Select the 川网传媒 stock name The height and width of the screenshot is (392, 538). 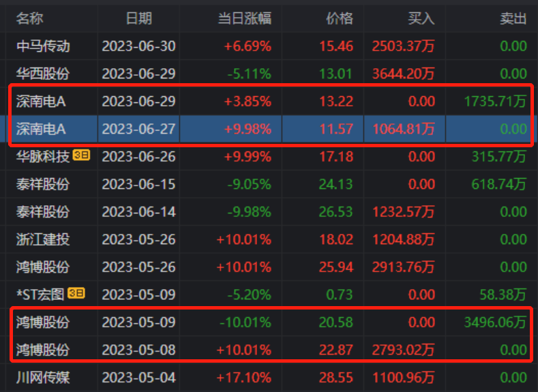tap(43, 378)
